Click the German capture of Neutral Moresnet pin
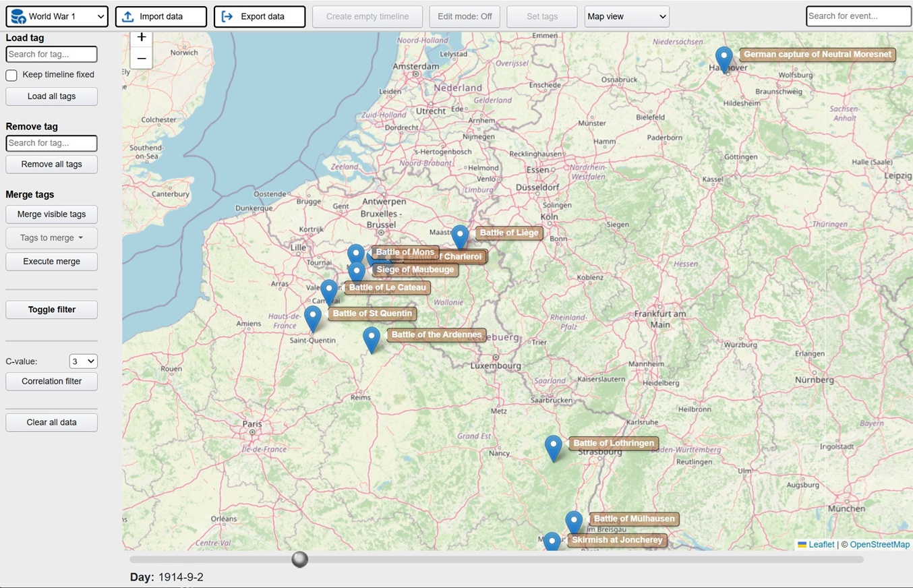 (x=724, y=58)
